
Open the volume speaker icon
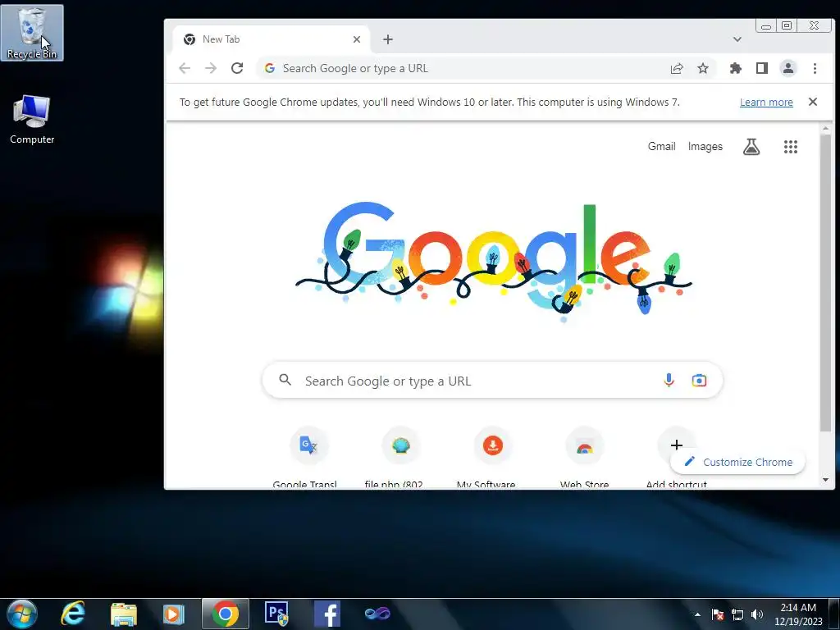[x=757, y=614]
